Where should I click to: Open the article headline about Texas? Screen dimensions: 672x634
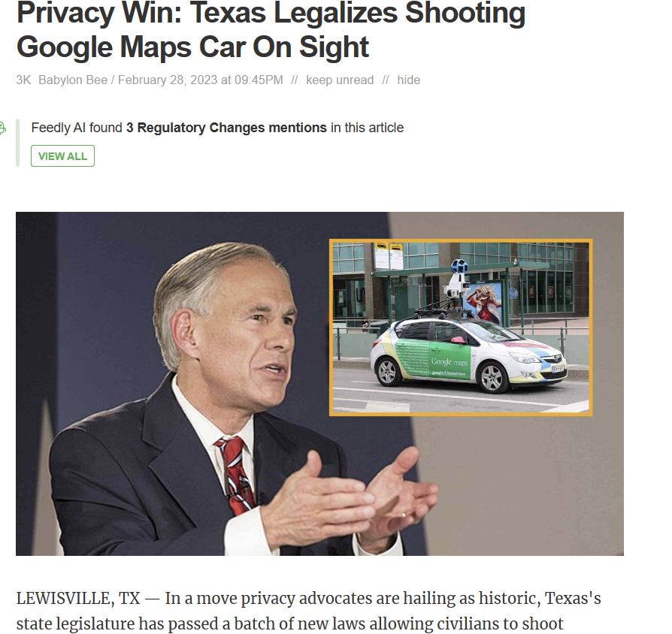coord(271,29)
